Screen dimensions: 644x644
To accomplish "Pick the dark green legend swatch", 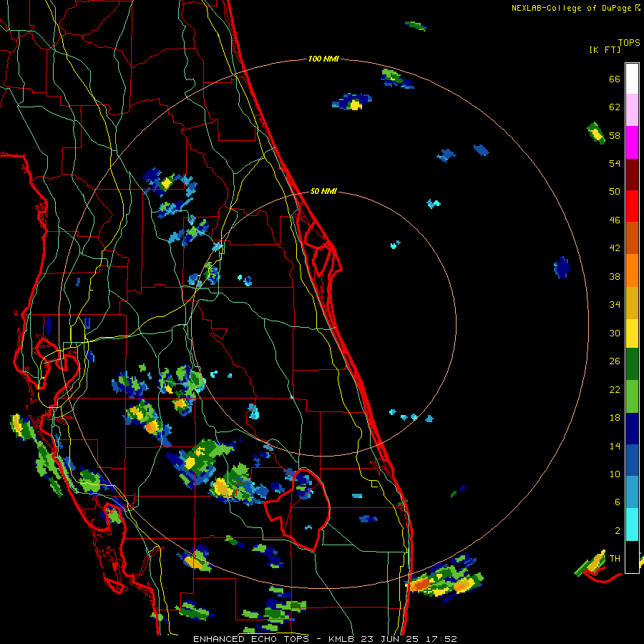I will (x=632, y=364).
